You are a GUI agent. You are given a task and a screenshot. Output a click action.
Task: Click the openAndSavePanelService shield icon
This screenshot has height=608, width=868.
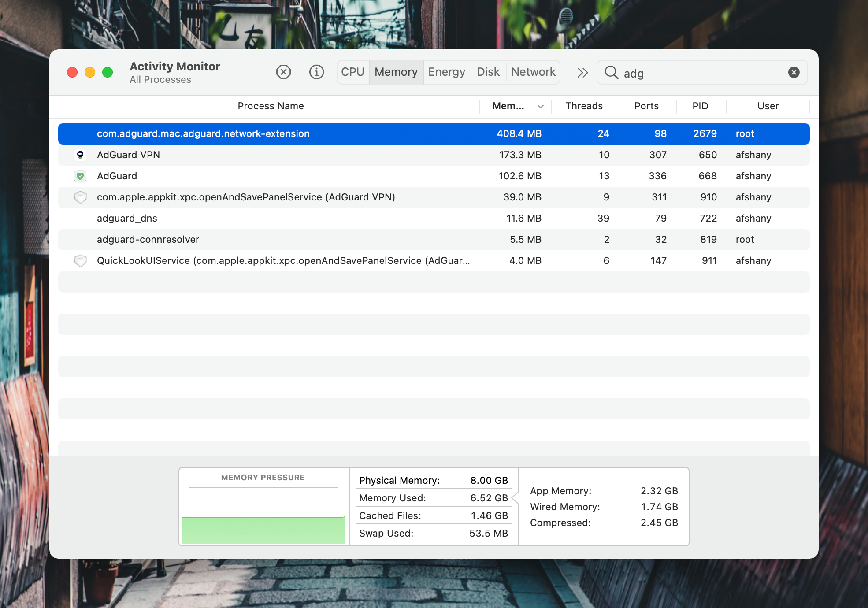click(x=80, y=197)
